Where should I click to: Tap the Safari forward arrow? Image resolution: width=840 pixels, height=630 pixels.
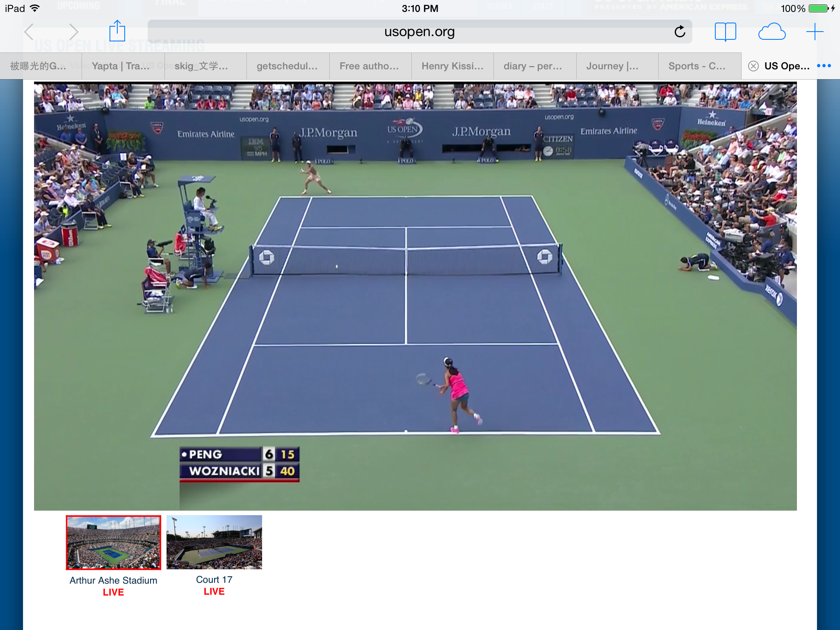tap(73, 32)
